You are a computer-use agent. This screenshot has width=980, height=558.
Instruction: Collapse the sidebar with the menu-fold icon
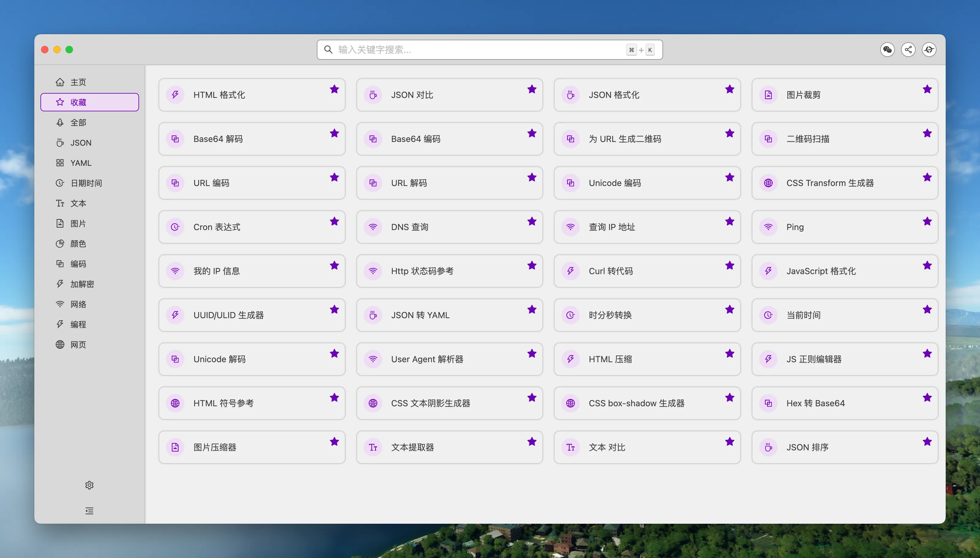pyautogui.click(x=89, y=511)
